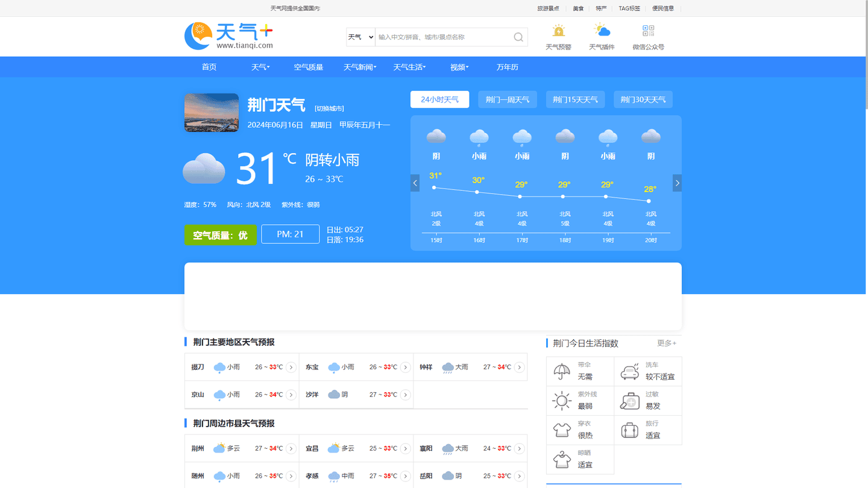This screenshot has width=868, height=488.
Task: Click the partly sunny icon in 宜昌 row
Action: 334,448
